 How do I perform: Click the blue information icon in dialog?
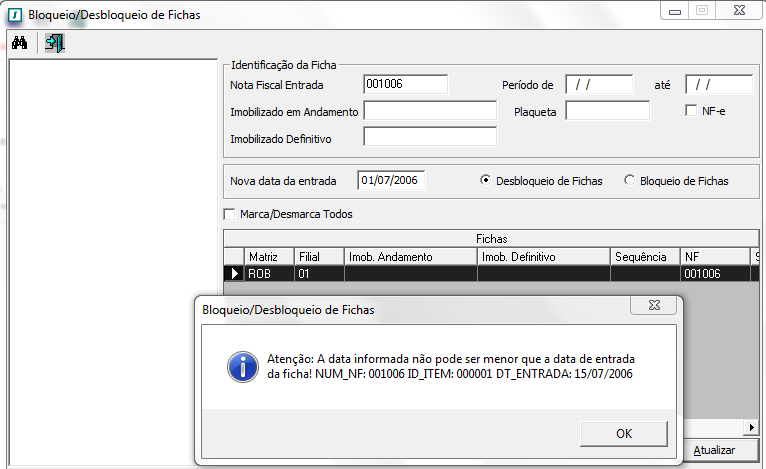pos(243,366)
